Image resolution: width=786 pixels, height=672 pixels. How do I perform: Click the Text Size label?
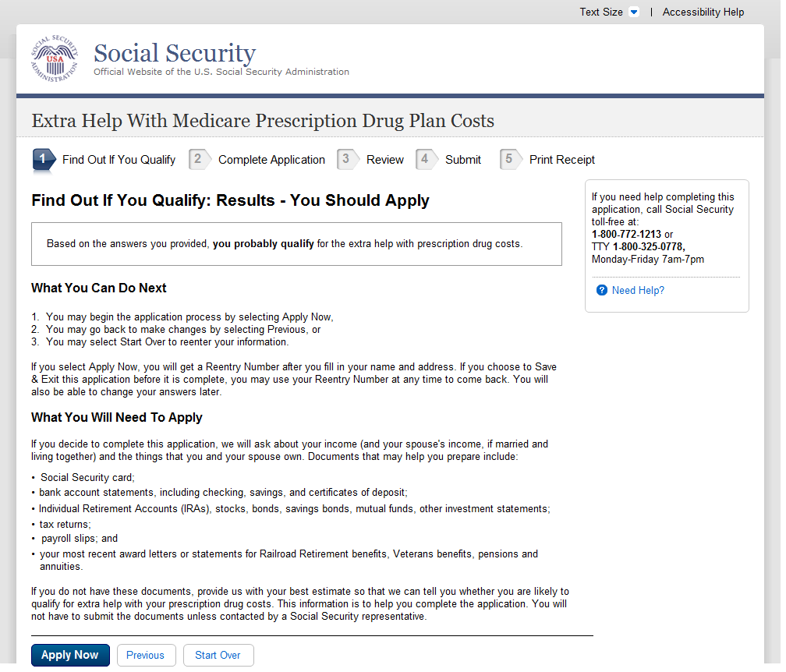coord(601,12)
